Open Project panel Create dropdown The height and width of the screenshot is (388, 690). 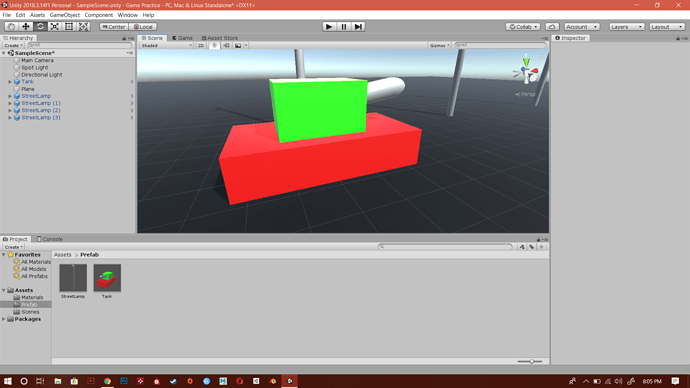(x=13, y=247)
